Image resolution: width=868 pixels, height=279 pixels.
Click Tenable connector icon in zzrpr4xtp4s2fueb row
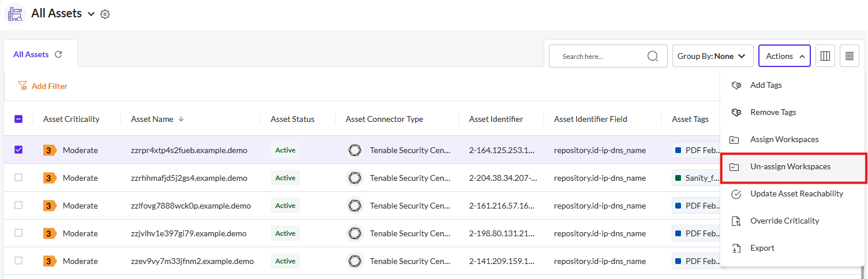click(x=354, y=150)
